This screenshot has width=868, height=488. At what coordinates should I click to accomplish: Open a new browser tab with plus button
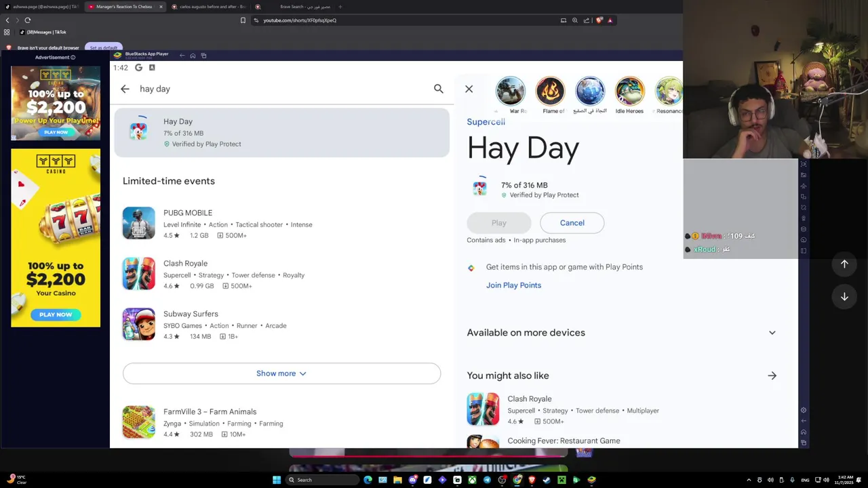(x=340, y=7)
